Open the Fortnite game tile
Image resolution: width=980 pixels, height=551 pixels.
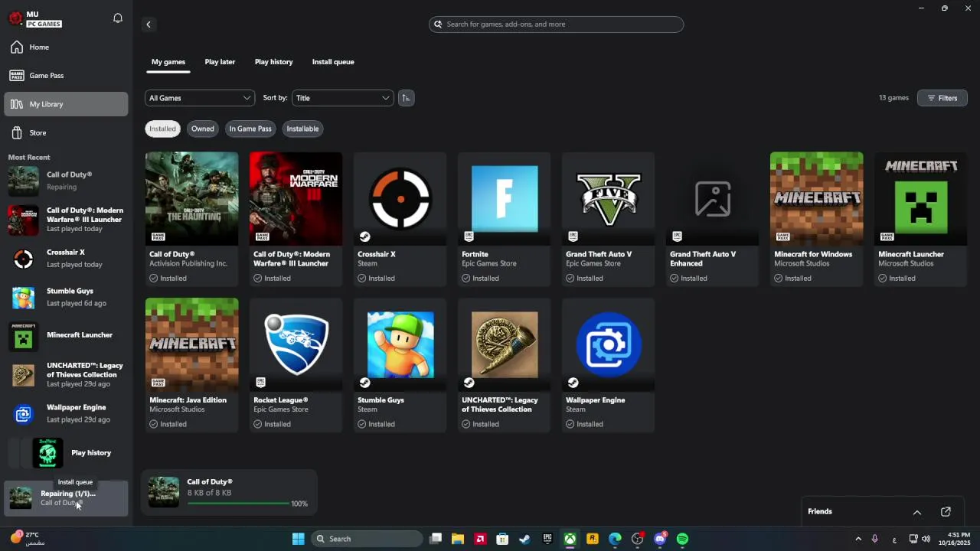[x=505, y=219]
